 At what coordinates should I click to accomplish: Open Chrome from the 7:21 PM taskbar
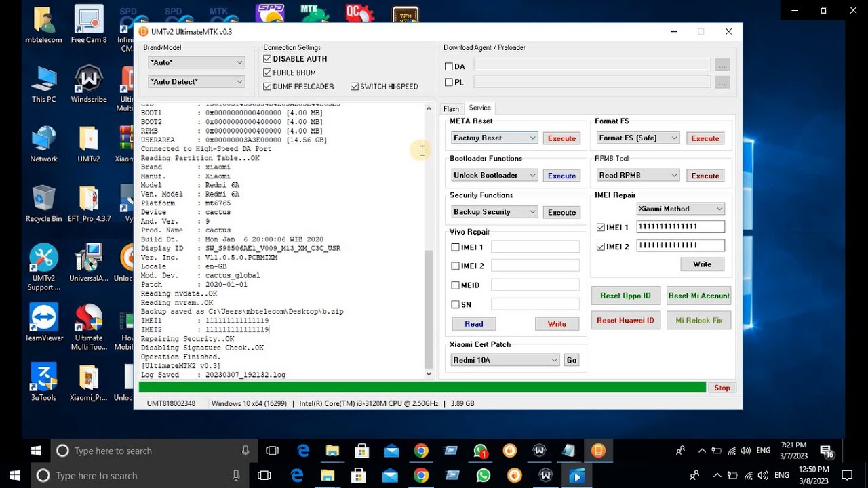(421, 451)
